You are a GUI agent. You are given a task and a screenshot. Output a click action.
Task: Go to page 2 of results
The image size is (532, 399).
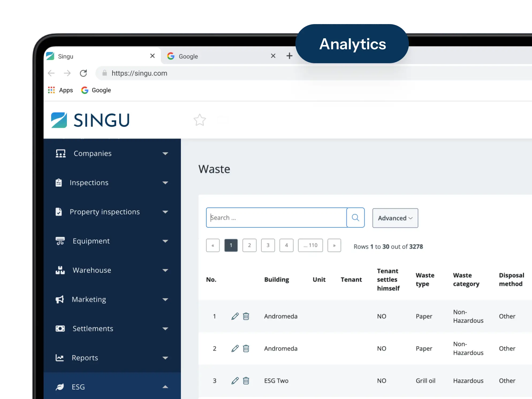[249, 245]
